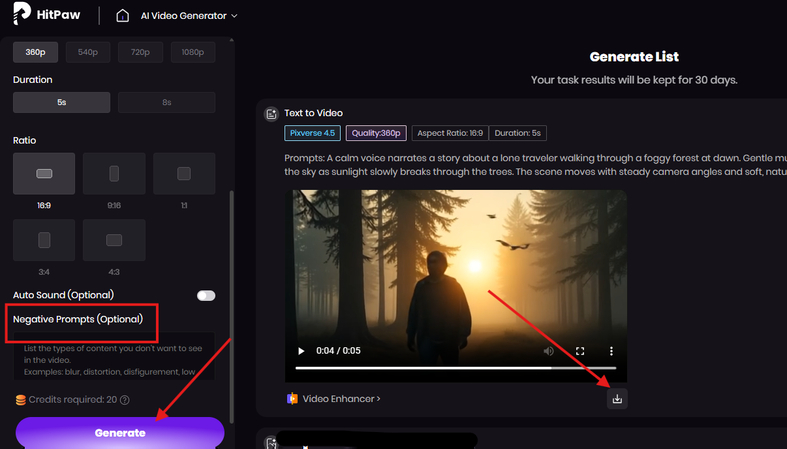
Task: Click the Negative Prompts text field
Action: [114, 356]
